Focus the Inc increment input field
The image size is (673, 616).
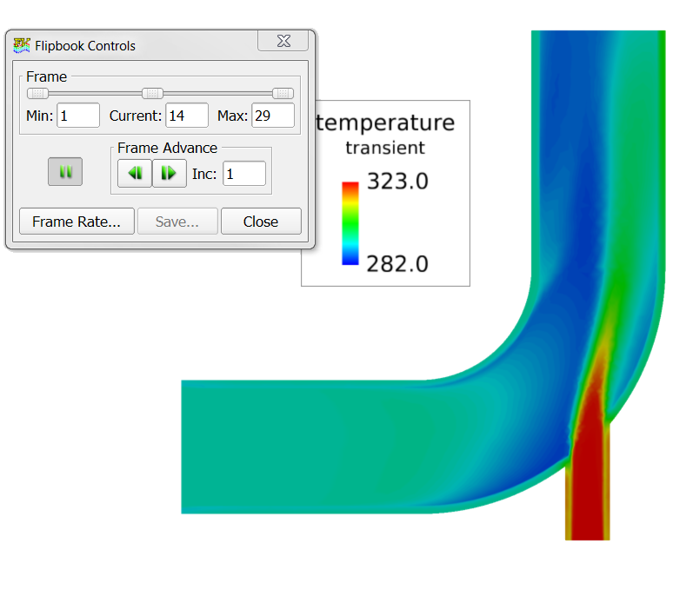244,173
